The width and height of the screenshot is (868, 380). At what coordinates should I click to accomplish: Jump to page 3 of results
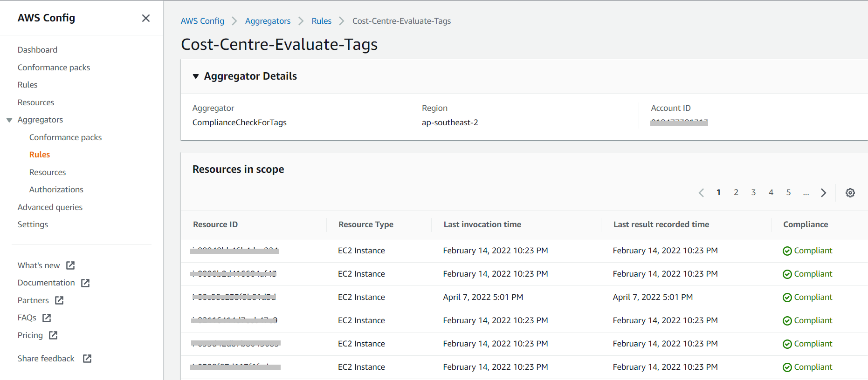753,192
